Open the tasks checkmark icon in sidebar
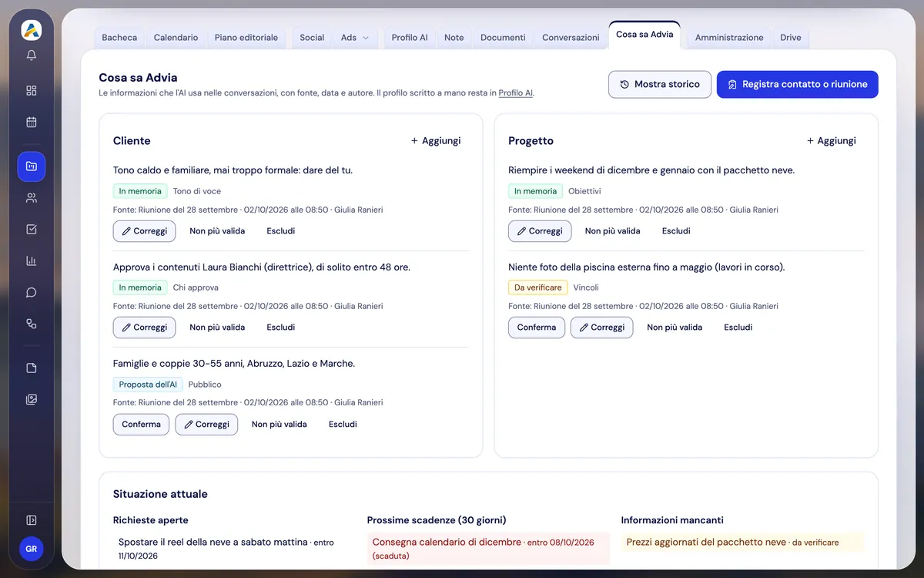Viewport: 924px width, 578px height. coord(32,229)
